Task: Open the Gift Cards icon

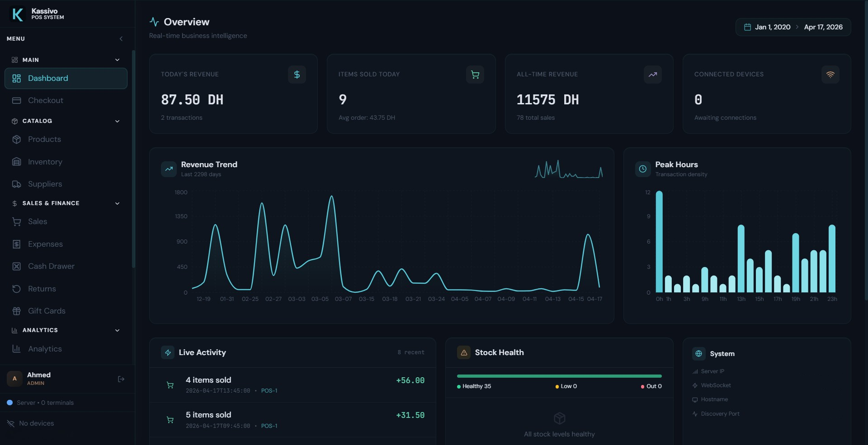Action: point(16,311)
